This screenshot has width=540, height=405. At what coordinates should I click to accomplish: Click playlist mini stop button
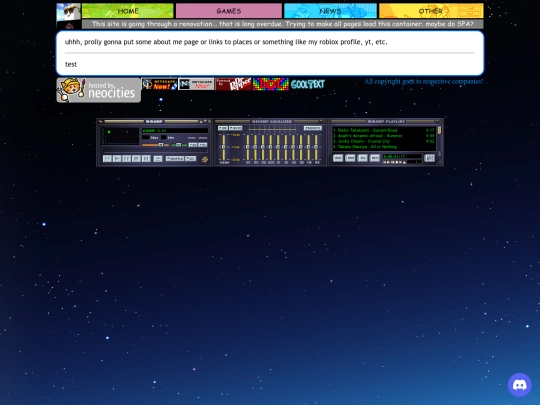397,162
